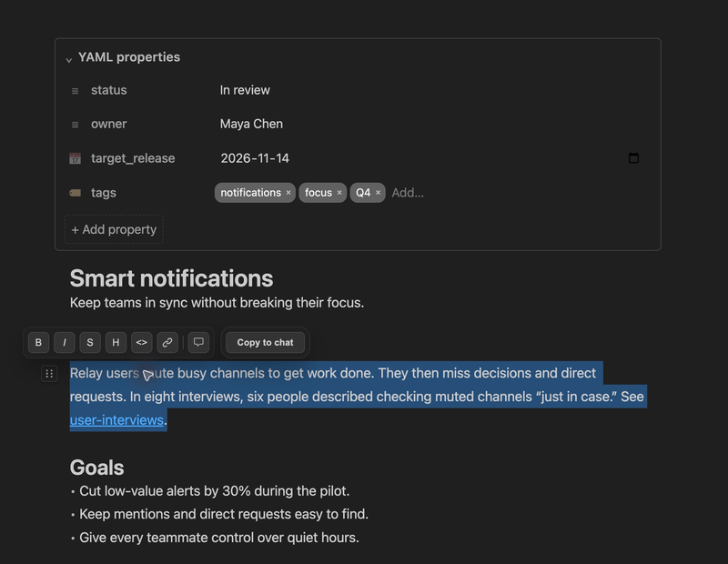Click the bullet about cutting low-value alerts
Screen dimensions: 728x564
click(x=214, y=491)
